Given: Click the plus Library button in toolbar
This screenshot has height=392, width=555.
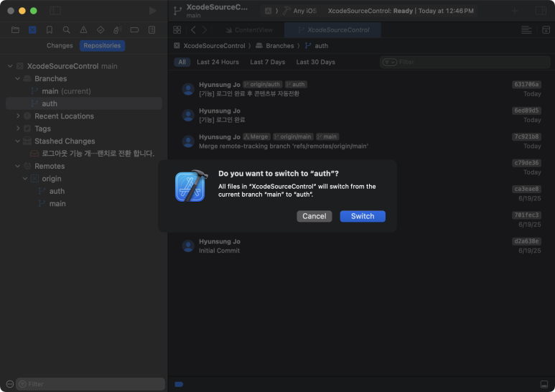Looking at the screenshot, I should 515,11.
